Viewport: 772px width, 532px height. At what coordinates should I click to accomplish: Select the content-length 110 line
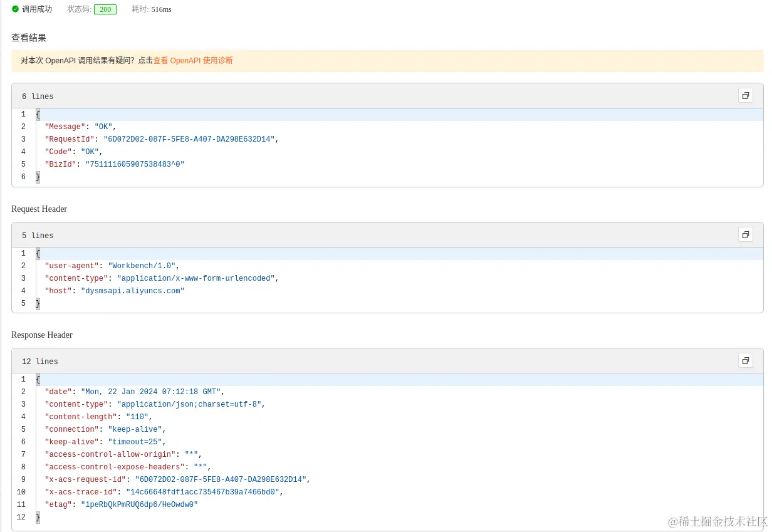point(98,417)
